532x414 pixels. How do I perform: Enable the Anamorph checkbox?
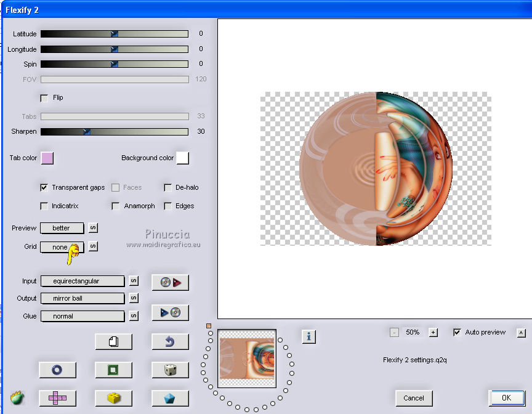[115, 206]
